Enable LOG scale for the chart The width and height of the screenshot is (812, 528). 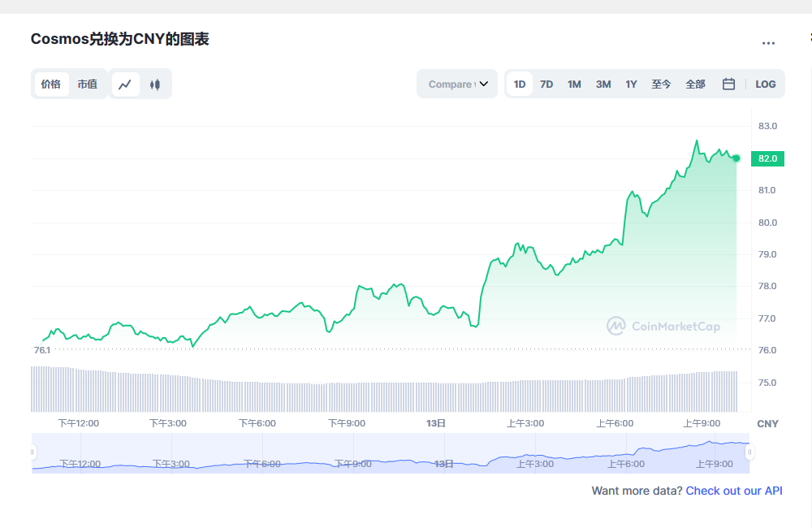(765, 84)
